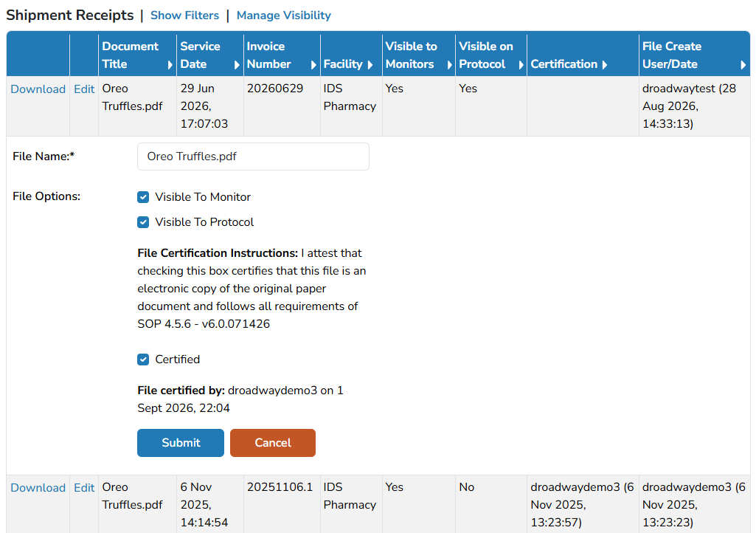Toggle the Certified checkbox
The height and width of the screenshot is (533, 756).
point(143,360)
